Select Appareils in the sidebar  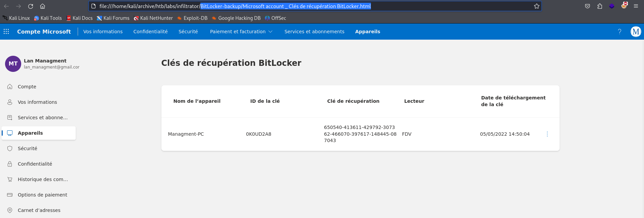39,133
